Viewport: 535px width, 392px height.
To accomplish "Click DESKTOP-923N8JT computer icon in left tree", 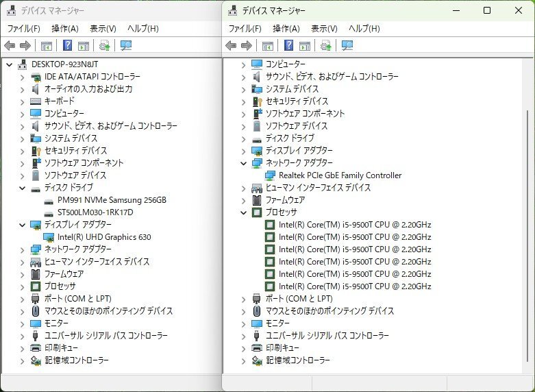I will [x=23, y=64].
